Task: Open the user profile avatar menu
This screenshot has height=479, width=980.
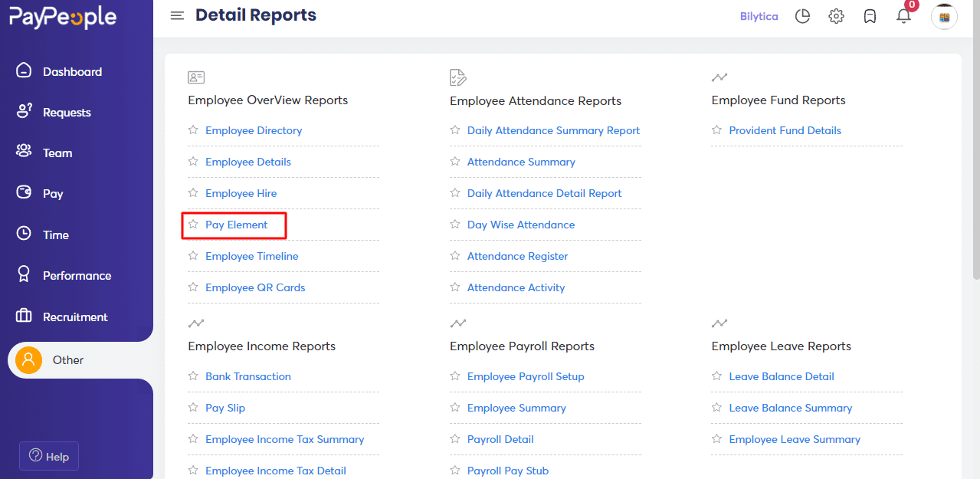Action: coord(944,16)
